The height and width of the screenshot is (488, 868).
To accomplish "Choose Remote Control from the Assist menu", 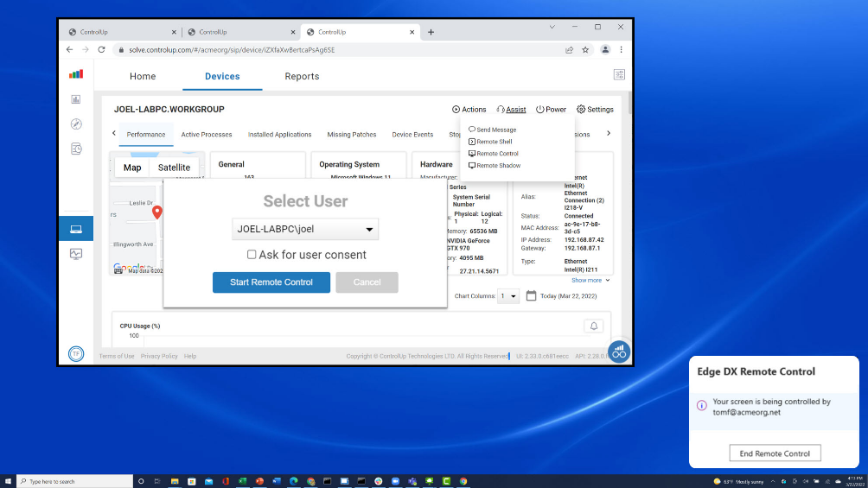I will pos(494,154).
